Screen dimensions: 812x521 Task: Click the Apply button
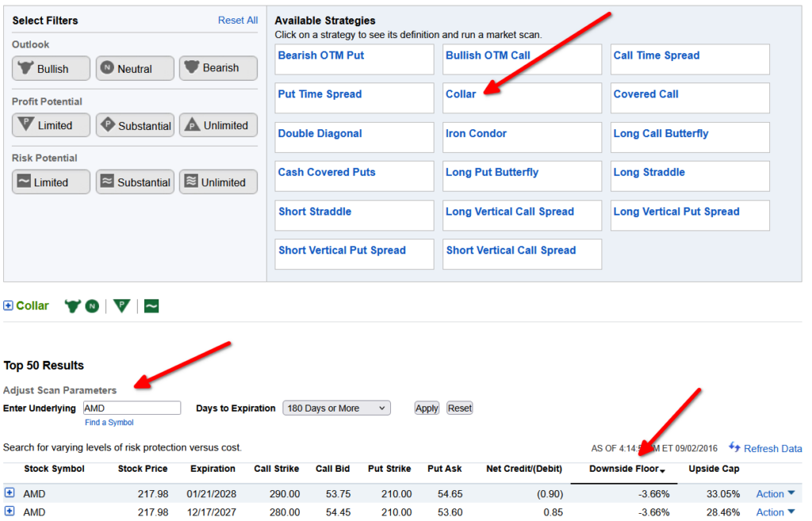(427, 408)
